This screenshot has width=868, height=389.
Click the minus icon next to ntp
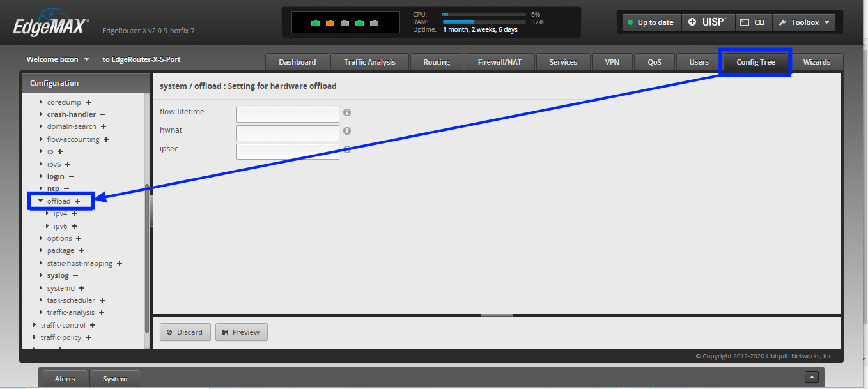coord(66,188)
